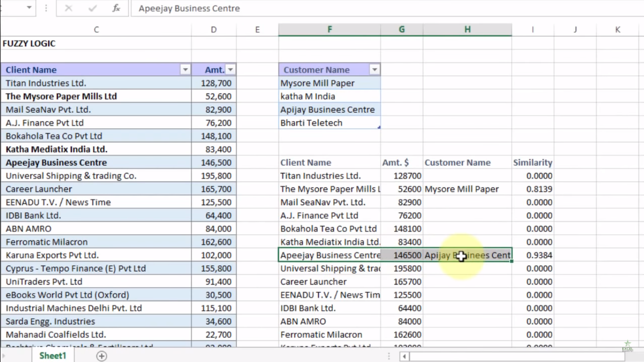Select column K header

point(618,30)
